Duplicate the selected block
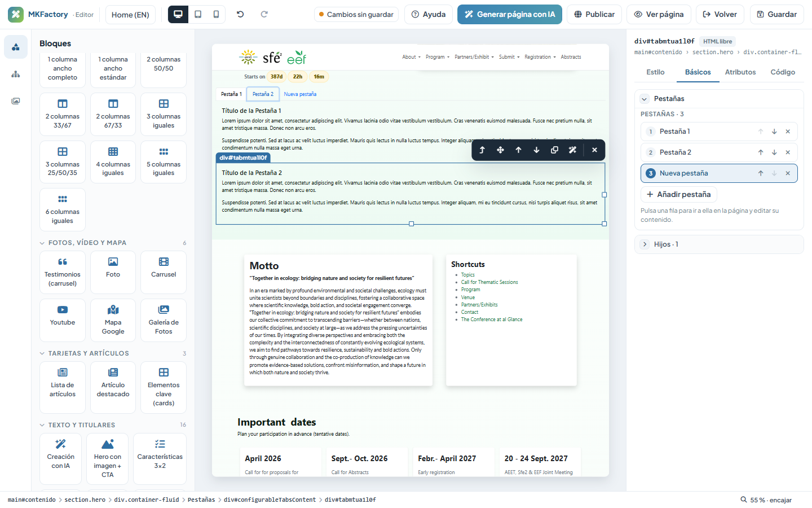 (554, 150)
